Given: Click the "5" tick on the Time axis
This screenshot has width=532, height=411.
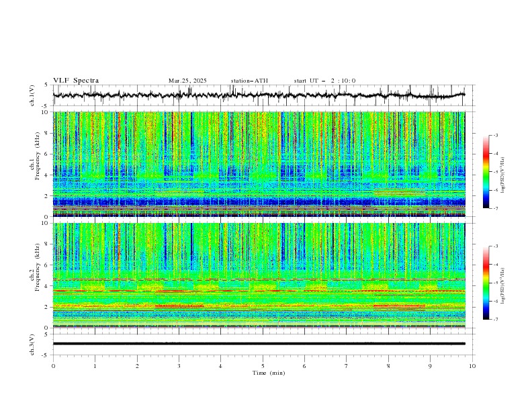Looking at the screenshot, I should [263, 366].
